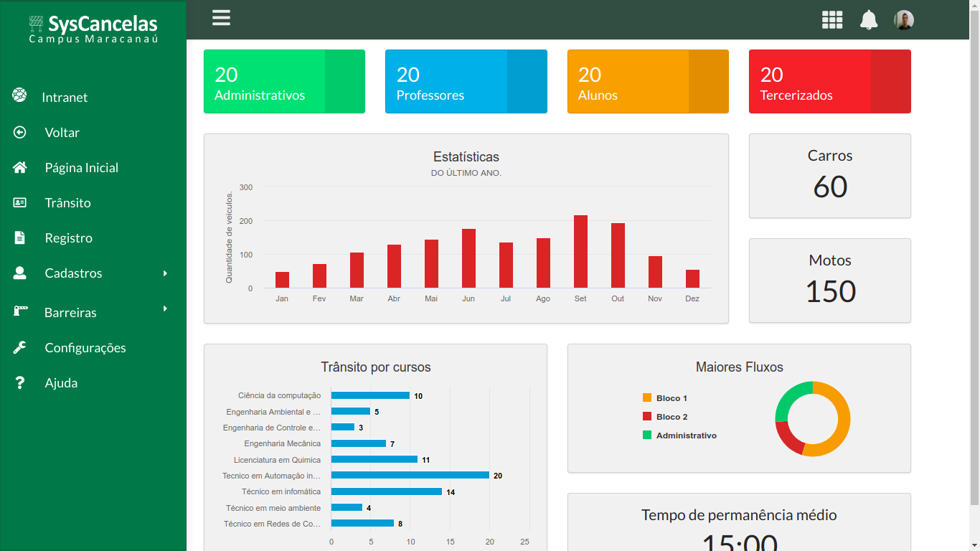Select the Registro menu entry

67,237
